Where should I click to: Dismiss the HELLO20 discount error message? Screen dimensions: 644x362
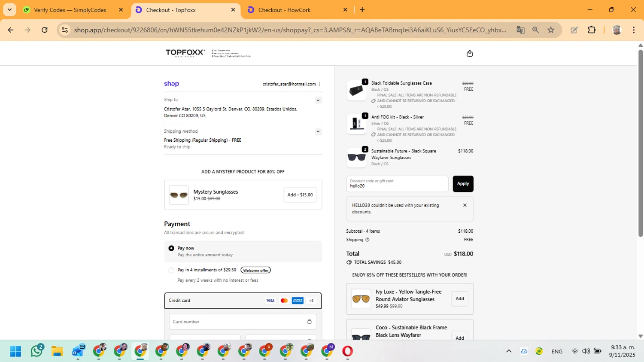[x=465, y=205]
